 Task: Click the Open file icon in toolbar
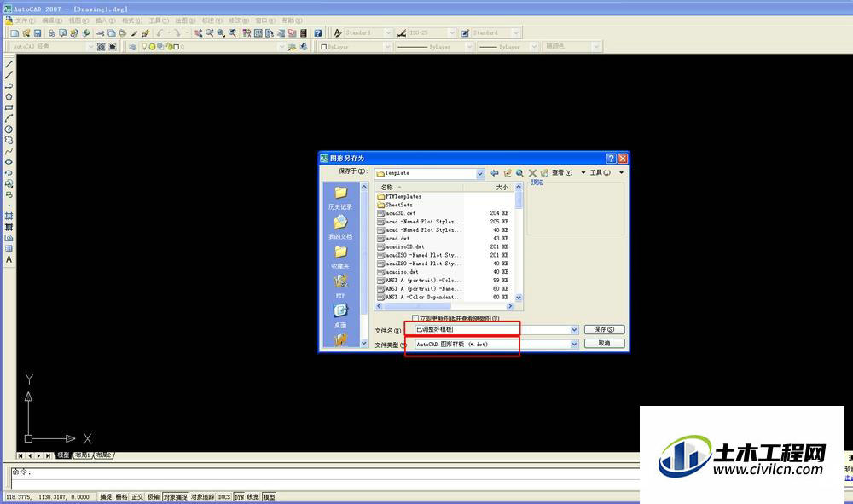click(26, 33)
